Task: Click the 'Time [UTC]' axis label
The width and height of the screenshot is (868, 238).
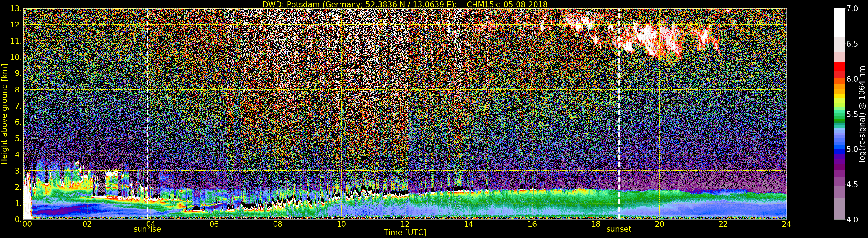Action: coord(405,232)
